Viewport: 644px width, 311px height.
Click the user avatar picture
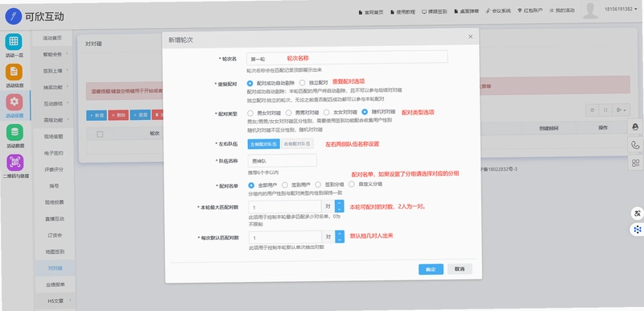591,10
